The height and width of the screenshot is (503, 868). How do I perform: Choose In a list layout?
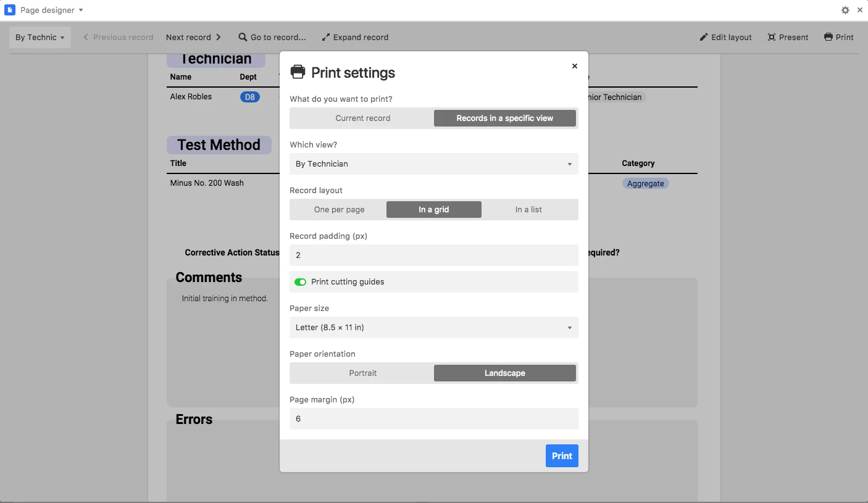click(x=528, y=209)
